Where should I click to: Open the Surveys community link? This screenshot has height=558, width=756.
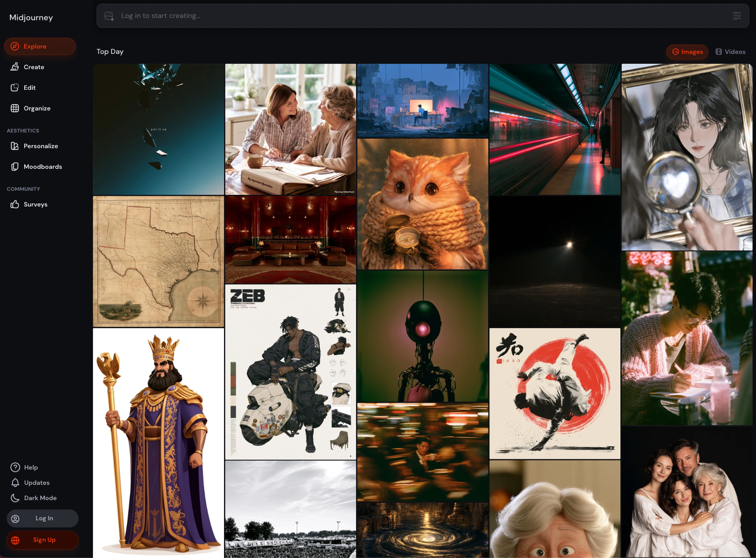pyautogui.click(x=40, y=204)
